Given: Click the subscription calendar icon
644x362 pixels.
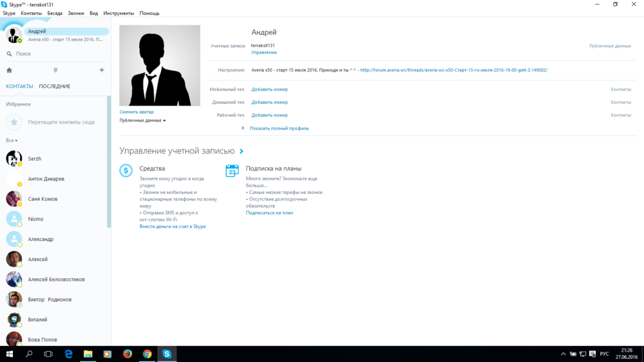Looking at the screenshot, I should tap(232, 170).
